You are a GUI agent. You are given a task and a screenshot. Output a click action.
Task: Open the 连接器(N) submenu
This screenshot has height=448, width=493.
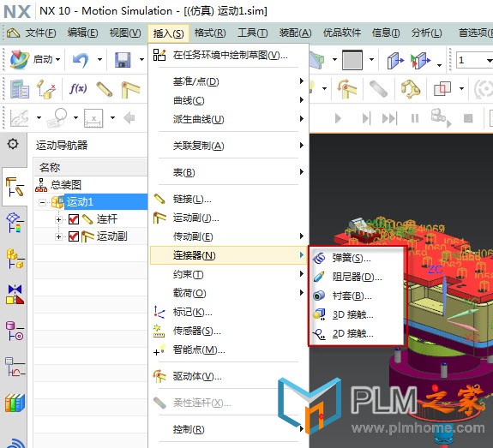(x=229, y=255)
